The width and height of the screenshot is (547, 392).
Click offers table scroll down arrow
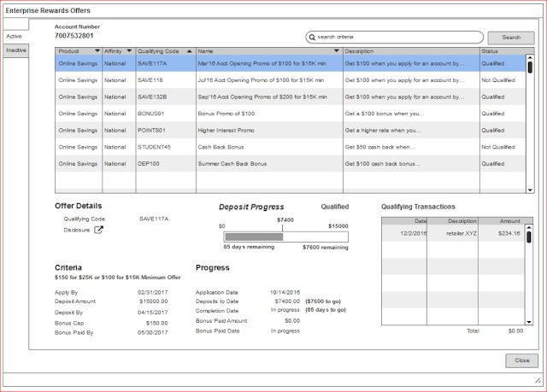point(530,190)
